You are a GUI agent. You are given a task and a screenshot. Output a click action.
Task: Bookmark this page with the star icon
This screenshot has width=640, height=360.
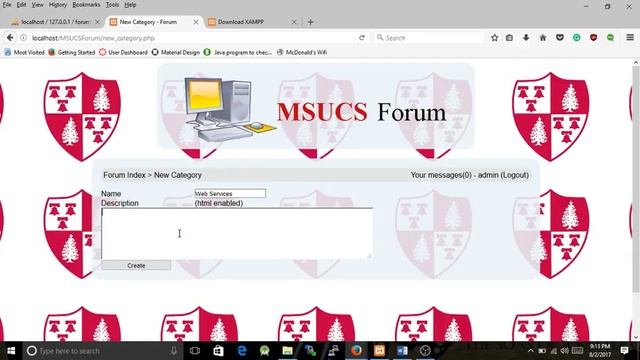495,38
